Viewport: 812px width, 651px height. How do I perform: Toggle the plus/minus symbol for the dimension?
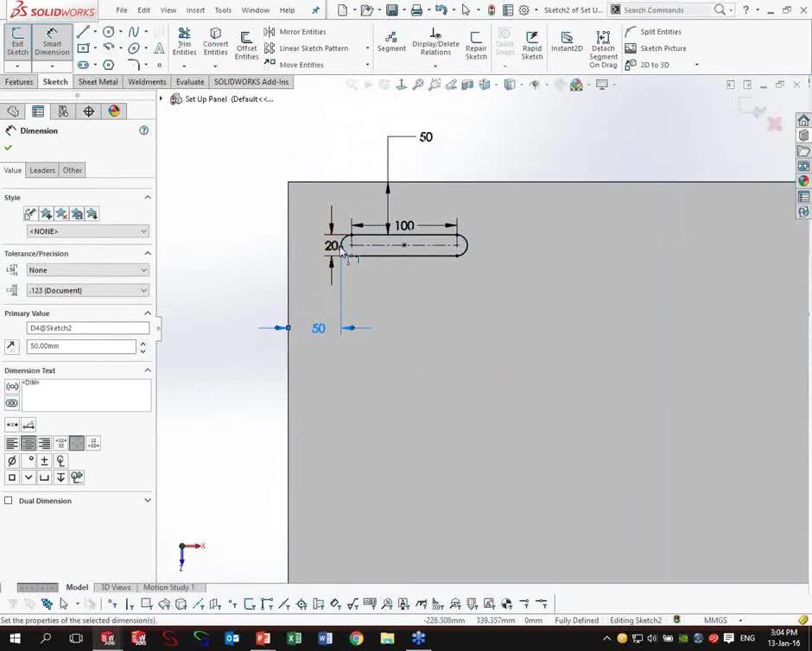click(44, 460)
